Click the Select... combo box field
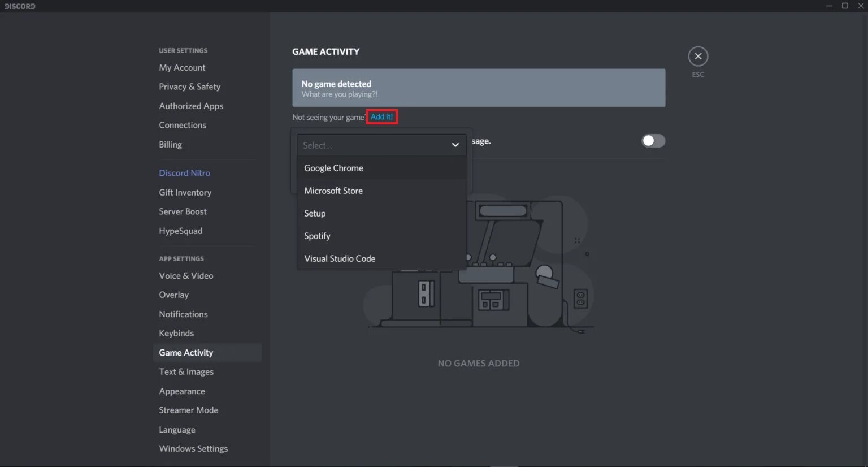Screen dimensions: 868x467 point(381,145)
